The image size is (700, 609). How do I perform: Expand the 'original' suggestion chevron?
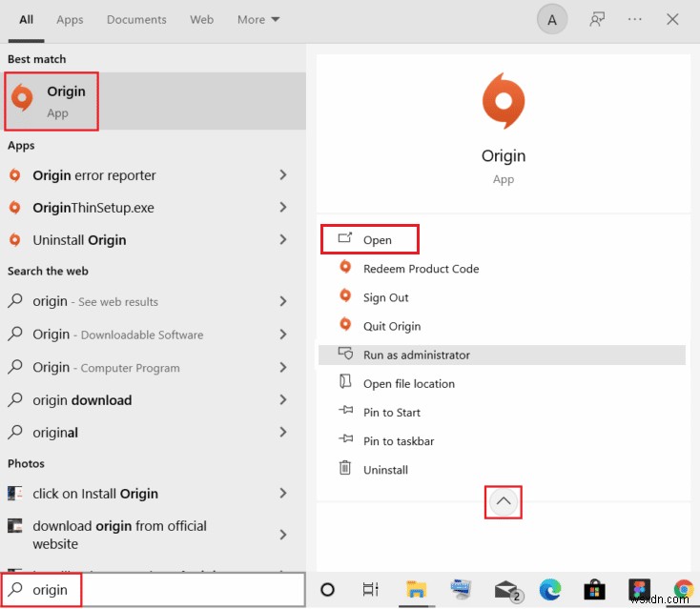[283, 432]
